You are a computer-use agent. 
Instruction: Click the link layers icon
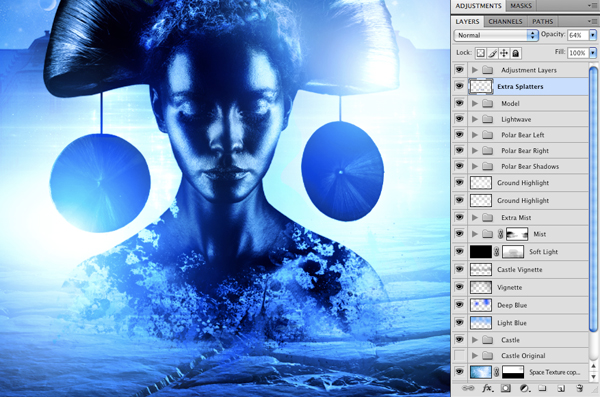click(x=468, y=388)
